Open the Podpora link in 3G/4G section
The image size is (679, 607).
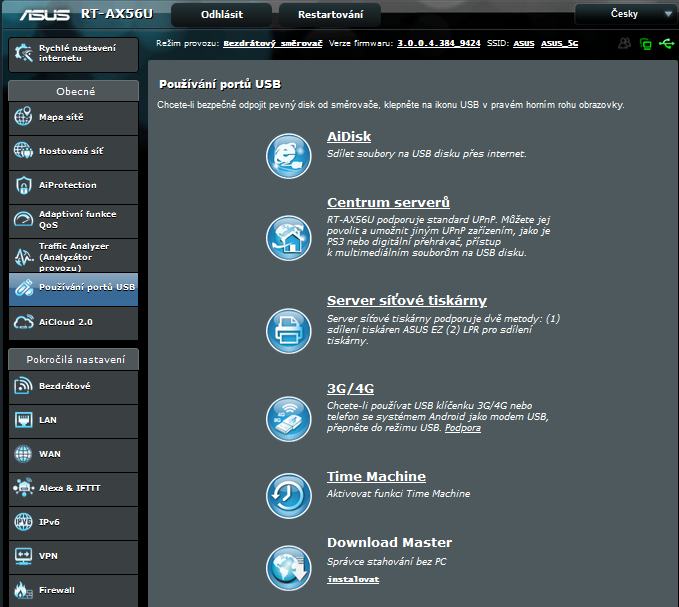point(462,428)
